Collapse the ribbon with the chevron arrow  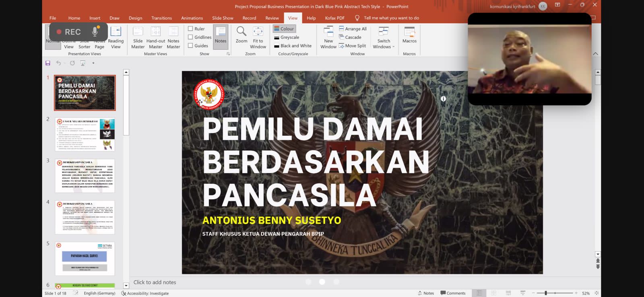[595, 54]
